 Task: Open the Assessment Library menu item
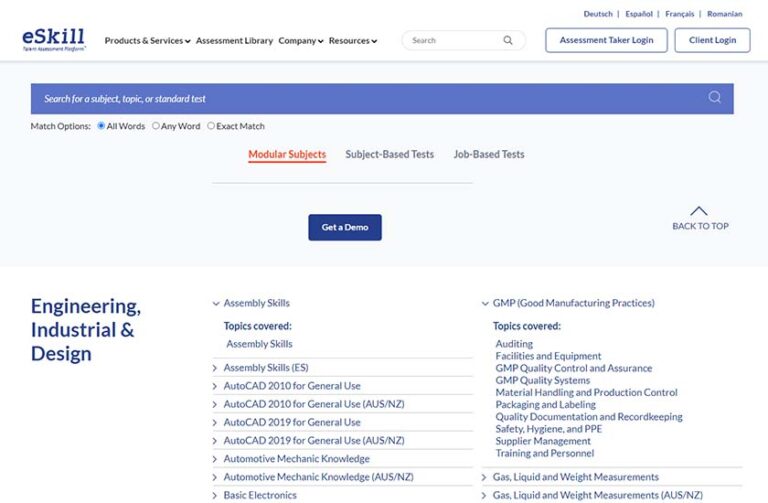tap(234, 41)
